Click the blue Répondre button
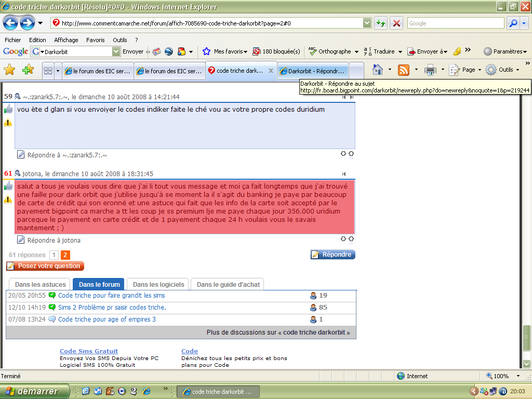532x399 pixels. (332, 255)
